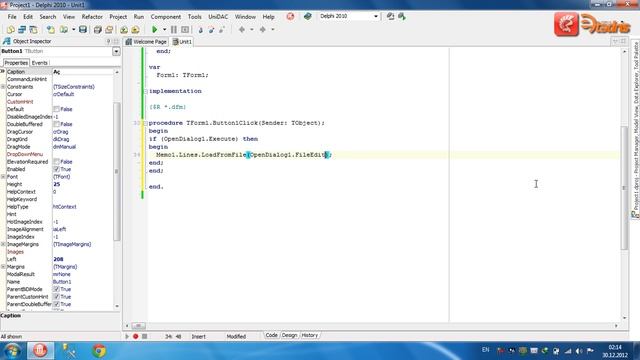Collapse the Button1Click procedure code fold
The image size is (640, 360).
[x=145, y=123]
